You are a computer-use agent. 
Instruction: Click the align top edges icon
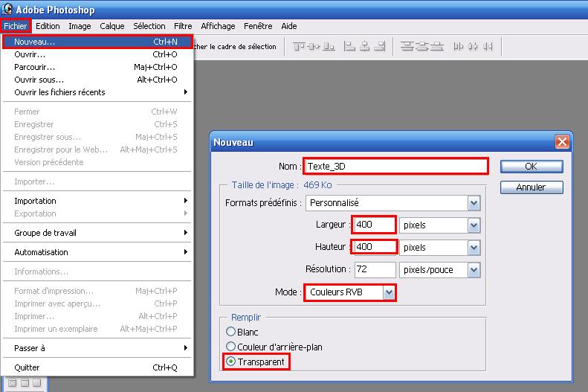point(299,47)
